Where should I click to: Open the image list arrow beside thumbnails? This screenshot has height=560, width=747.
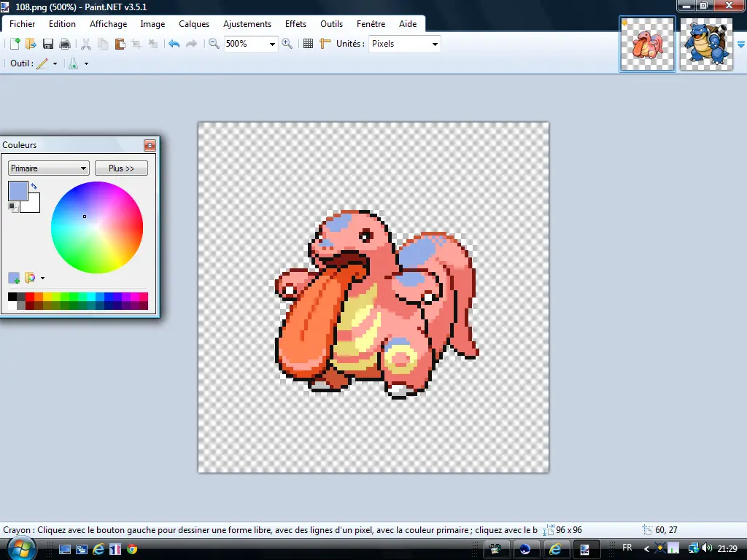click(x=741, y=44)
